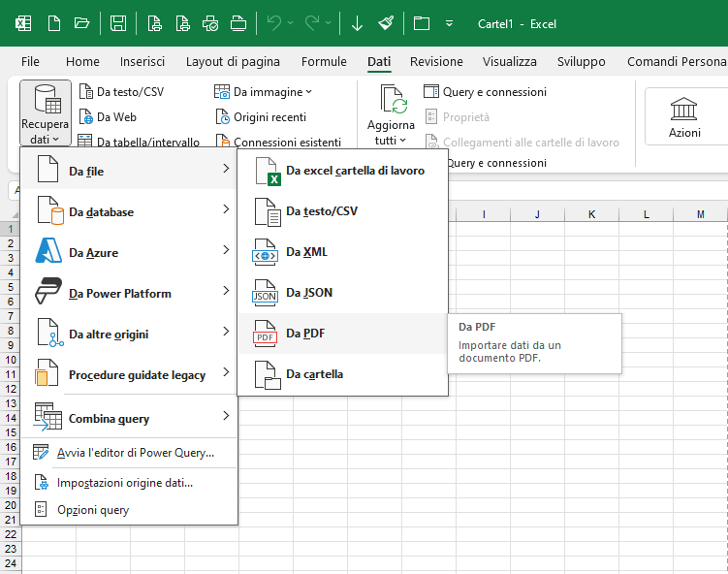Image resolution: width=728 pixels, height=574 pixels.
Task: Create a new blank workbook icon
Action: (54, 23)
